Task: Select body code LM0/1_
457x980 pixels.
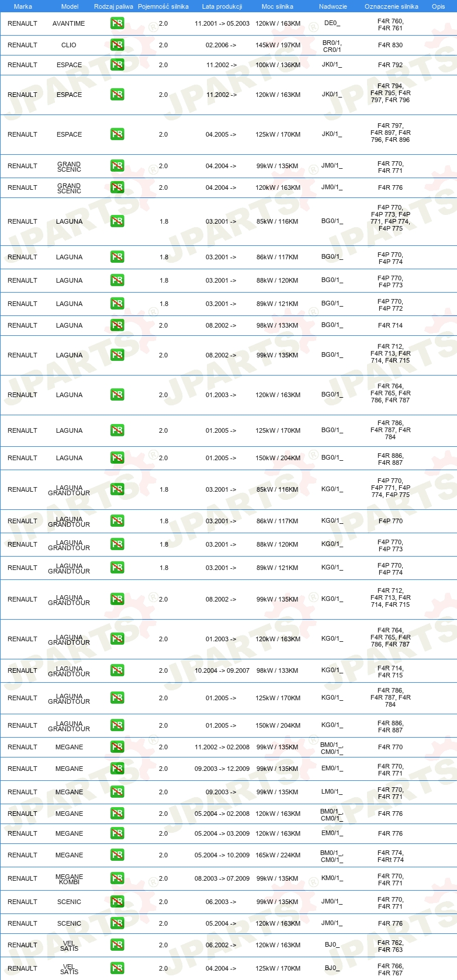Action: [332, 792]
